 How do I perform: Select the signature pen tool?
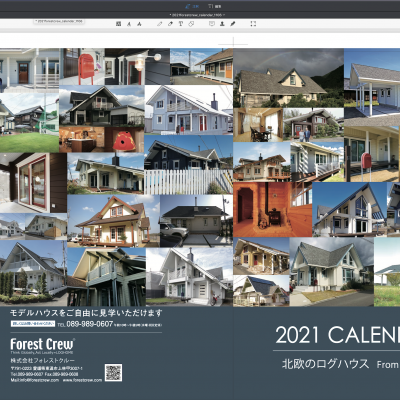coord(233,24)
